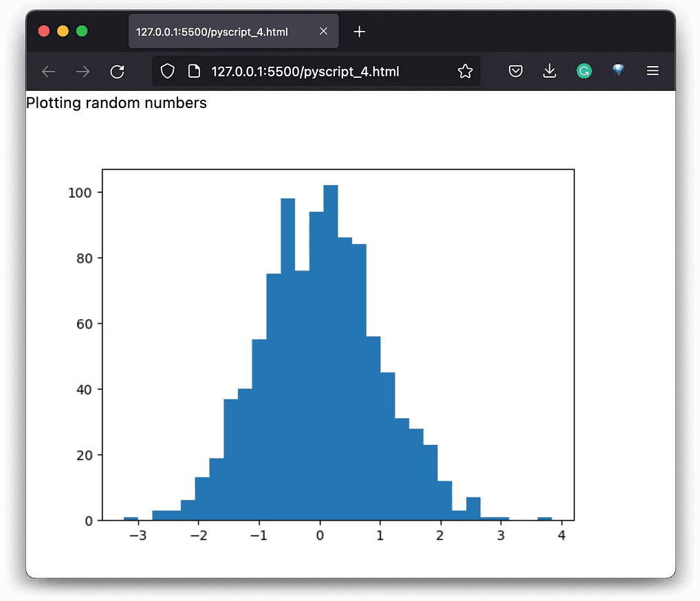
Task: Go back to previous page
Action: [48, 72]
